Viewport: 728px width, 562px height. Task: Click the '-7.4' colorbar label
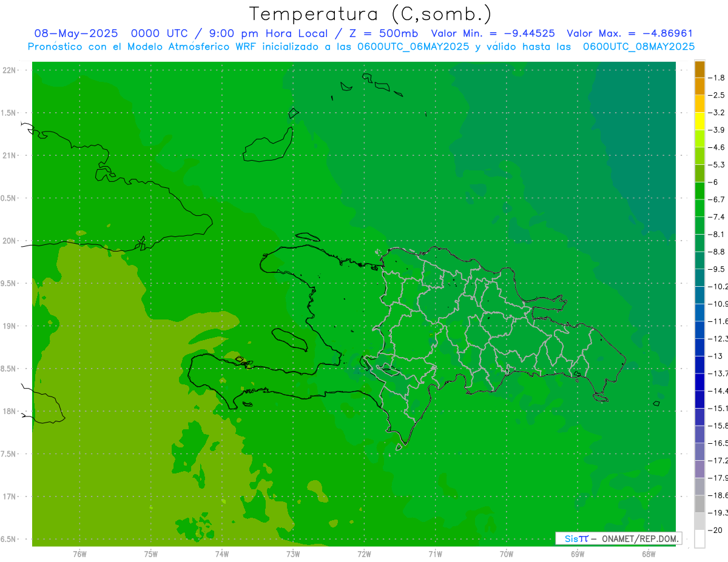tap(717, 216)
